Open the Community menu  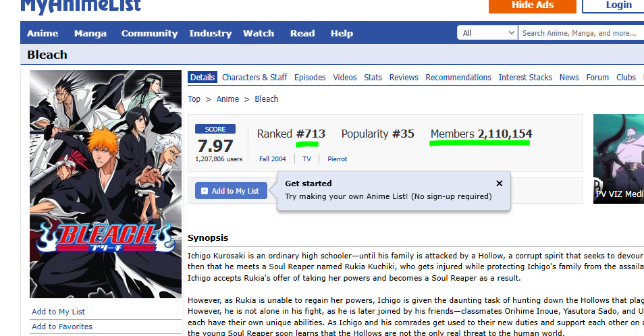tap(149, 33)
